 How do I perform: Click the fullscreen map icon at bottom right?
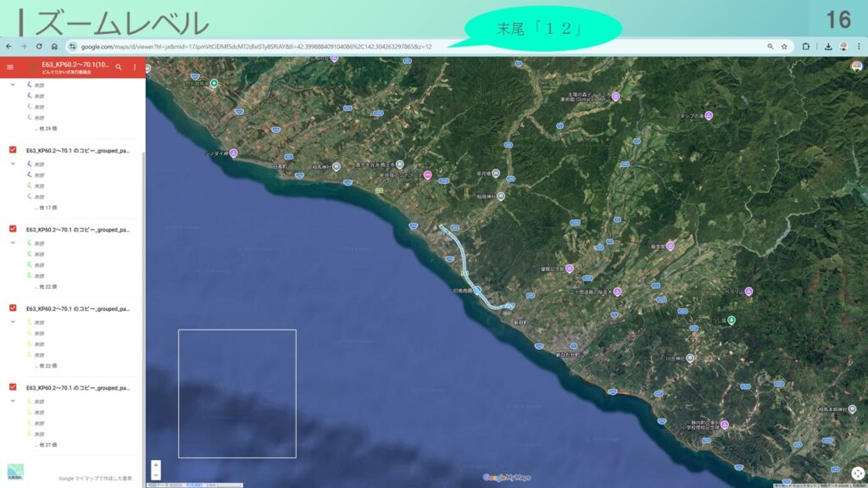[x=858, y=474]
